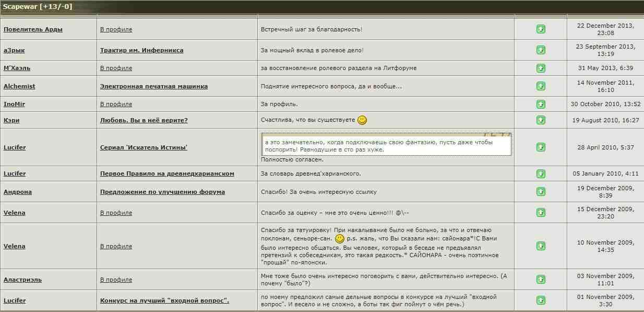Open topic Предложение по улучшению форума
This screenshot has height=312, width=644.
click(162, 192)
